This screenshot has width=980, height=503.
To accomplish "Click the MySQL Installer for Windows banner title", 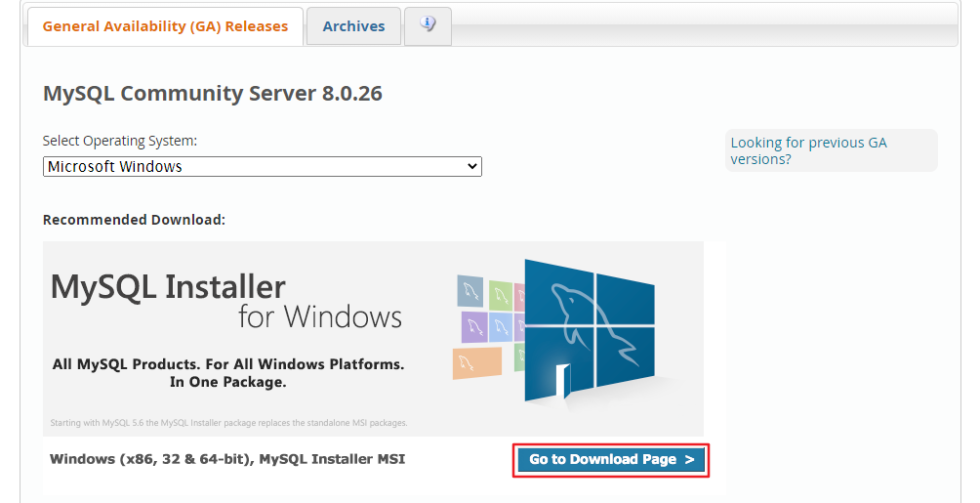I will coord(226,302).
